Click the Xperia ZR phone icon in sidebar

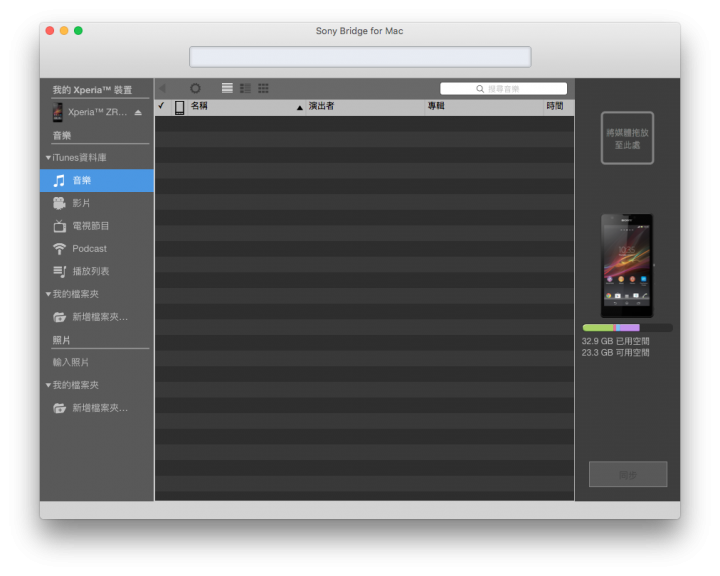57,112
